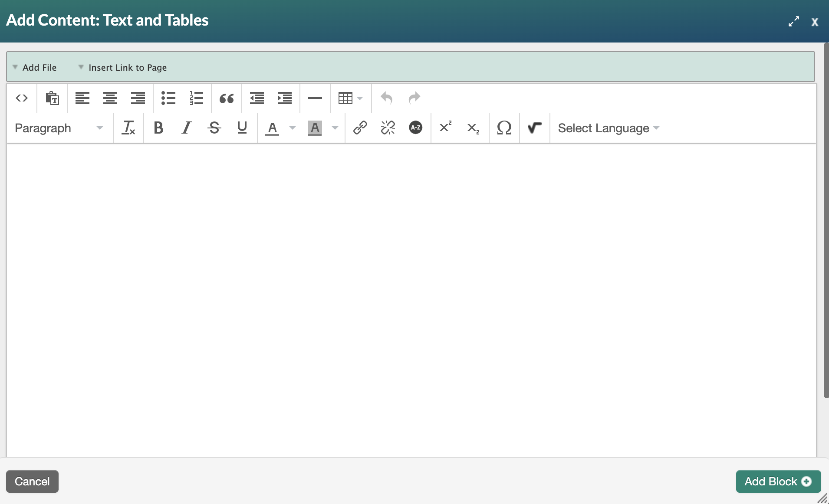Expand the Add File menu
The height and width of the screenshot is (504, 829).
point(35,67)
